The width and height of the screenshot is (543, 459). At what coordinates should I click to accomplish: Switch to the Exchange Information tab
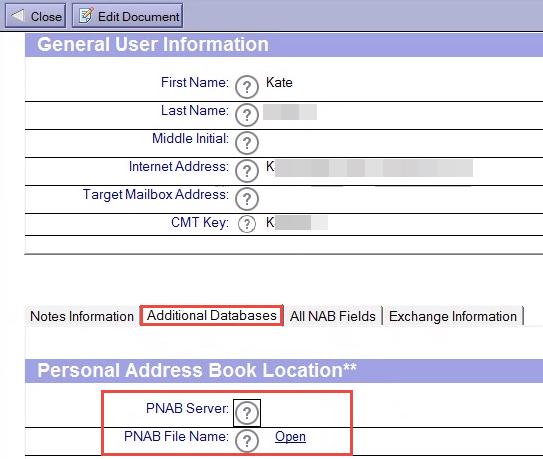453,316
